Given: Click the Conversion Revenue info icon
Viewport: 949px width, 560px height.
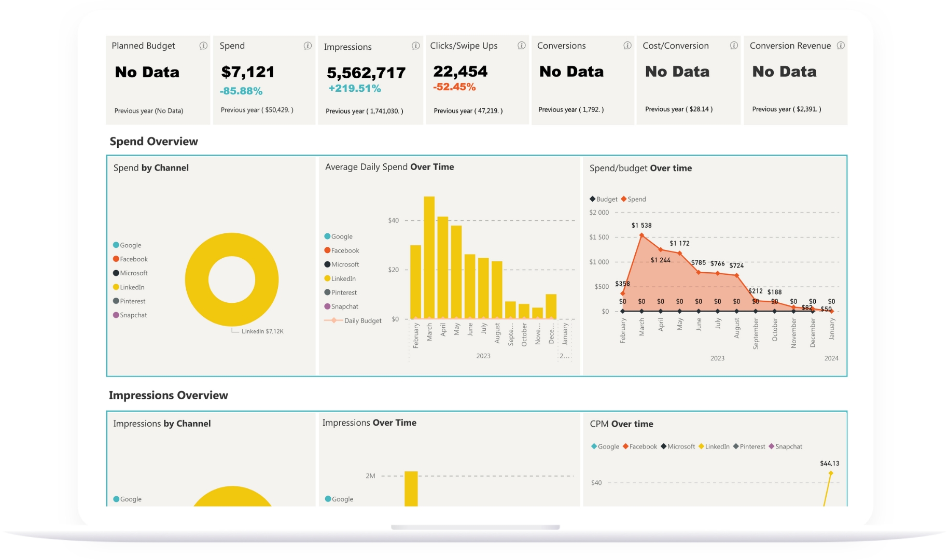Looking at the screenshot, I should (x=841, y=46).
